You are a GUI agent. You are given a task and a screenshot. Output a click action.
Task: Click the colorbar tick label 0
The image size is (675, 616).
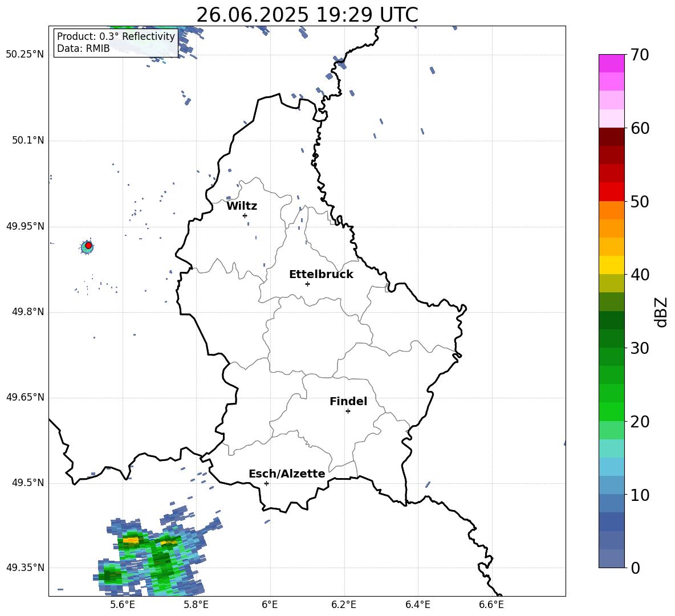pyautogui.click(x=635, y=568)
